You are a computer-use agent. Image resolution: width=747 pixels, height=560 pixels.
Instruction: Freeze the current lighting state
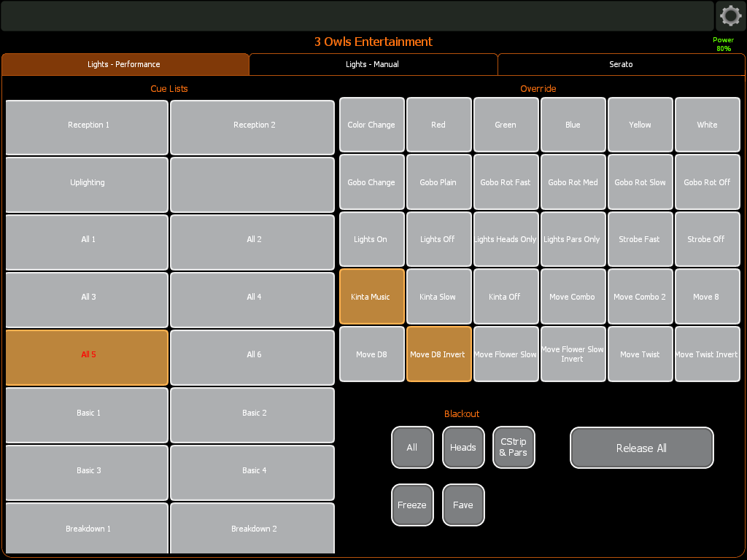412,505
